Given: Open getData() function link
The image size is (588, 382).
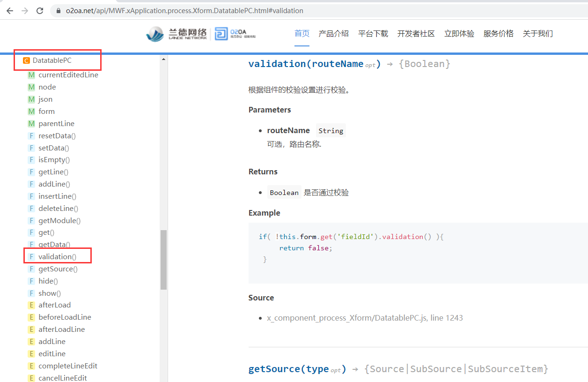Looking at the screenshot, I should tap(54, 245).
